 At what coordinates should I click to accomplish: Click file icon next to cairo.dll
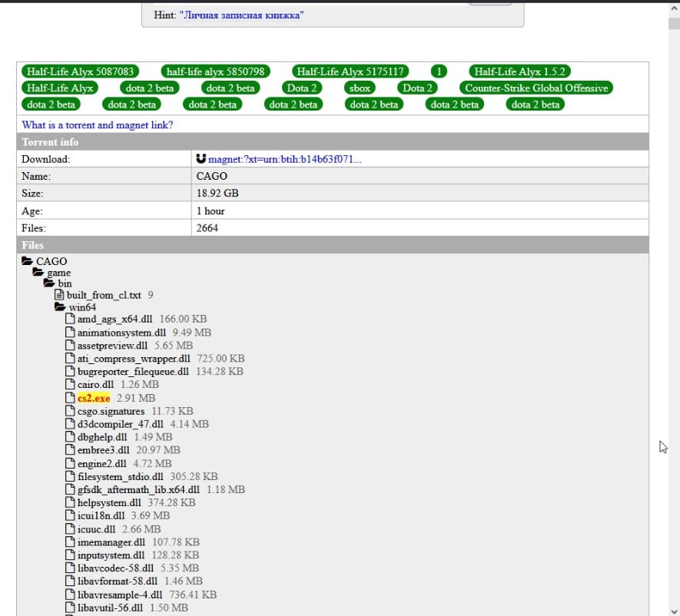[x=70, y=384]
